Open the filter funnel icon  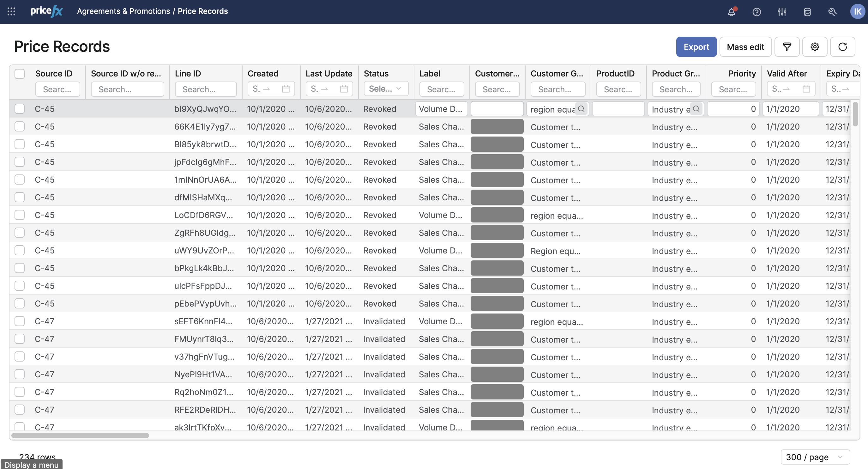click(x=787, y=47)
